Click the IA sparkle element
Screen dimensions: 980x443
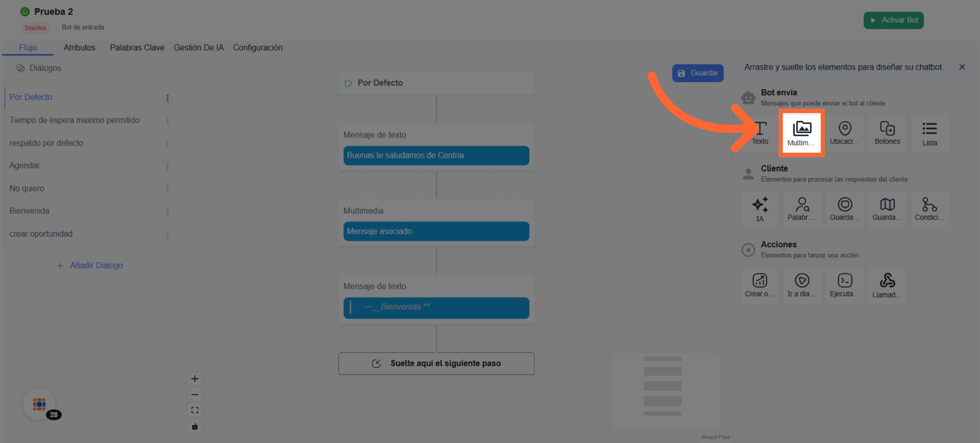tap(760, 209)
